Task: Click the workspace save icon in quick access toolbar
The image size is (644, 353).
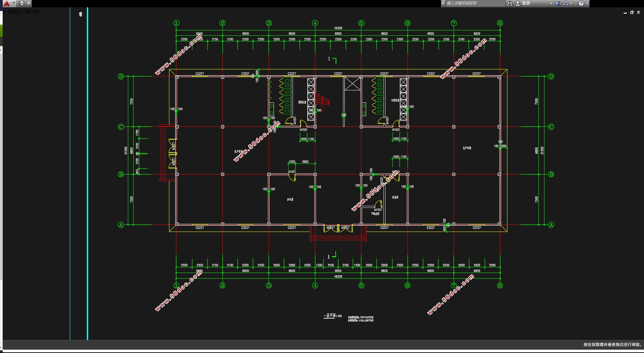Action: 22,3
